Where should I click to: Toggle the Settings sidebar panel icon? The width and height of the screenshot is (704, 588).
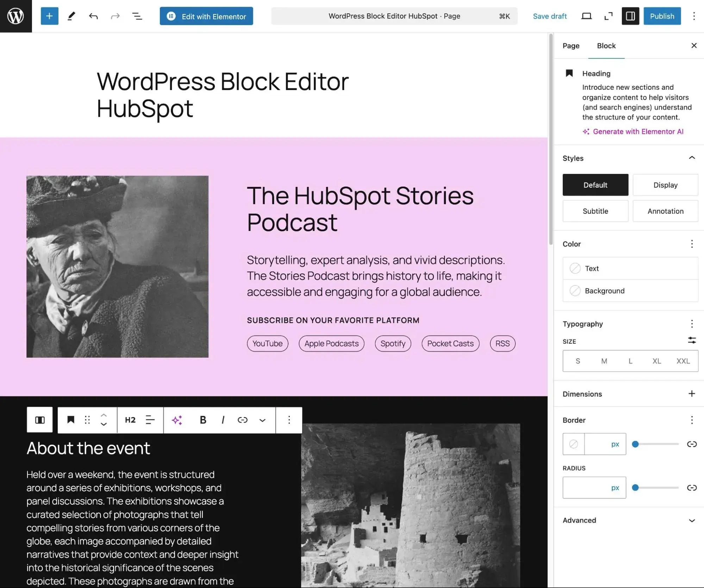coord(630,16)
